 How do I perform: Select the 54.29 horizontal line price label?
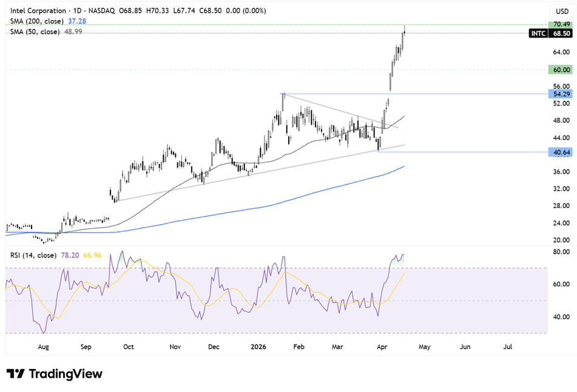pyautogui.click(x=561, y=94)
